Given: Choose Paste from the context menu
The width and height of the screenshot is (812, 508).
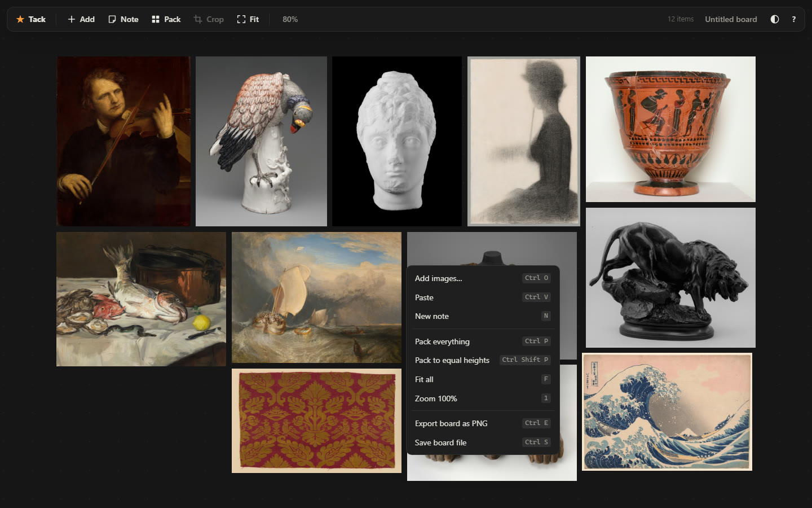Looking at the screenshot, I should click(x=483, y=297).
